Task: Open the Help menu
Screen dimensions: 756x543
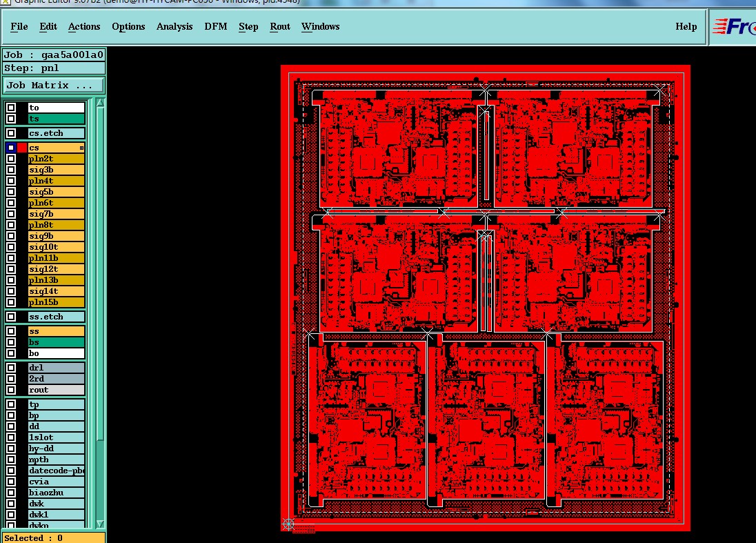Action: coord(686,26)
